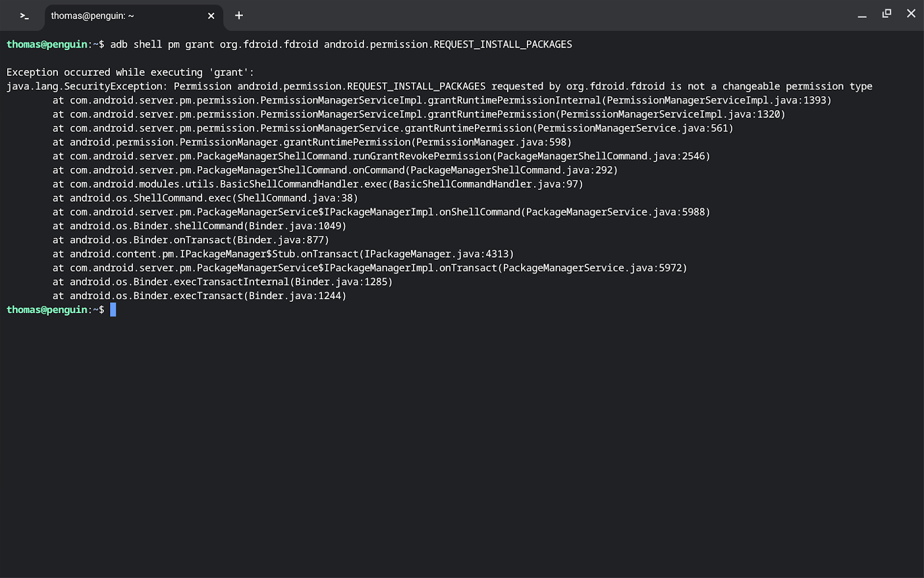
Task: Click the BasicShellCommandHandler.exec trace line
Action: coord(317,184)
